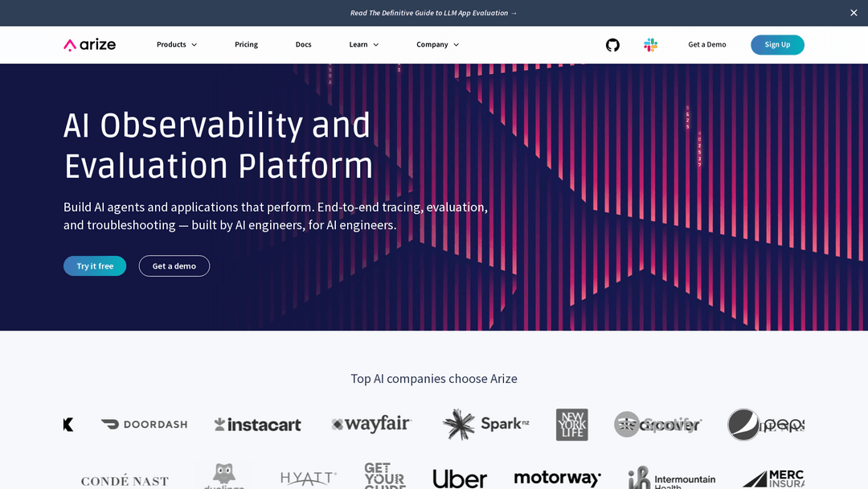Click the New York Life logo
Image resolution: width=868 pixels, height=489 pixels.
[x=572, y=425]
